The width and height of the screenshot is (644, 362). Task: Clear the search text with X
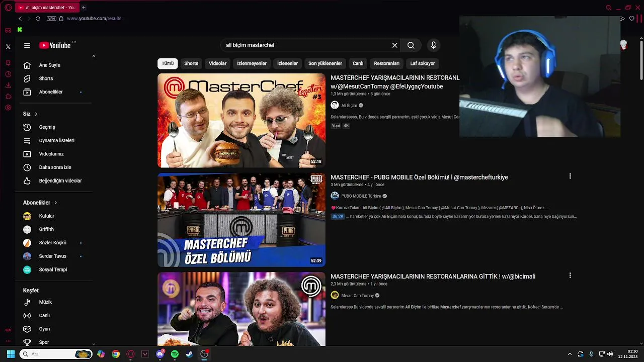pos(394,45)
